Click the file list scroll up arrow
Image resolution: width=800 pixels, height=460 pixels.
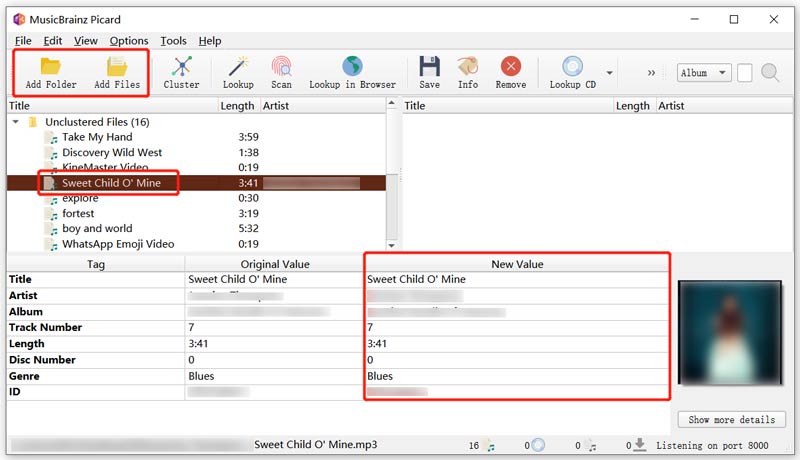tap(391, 104)
